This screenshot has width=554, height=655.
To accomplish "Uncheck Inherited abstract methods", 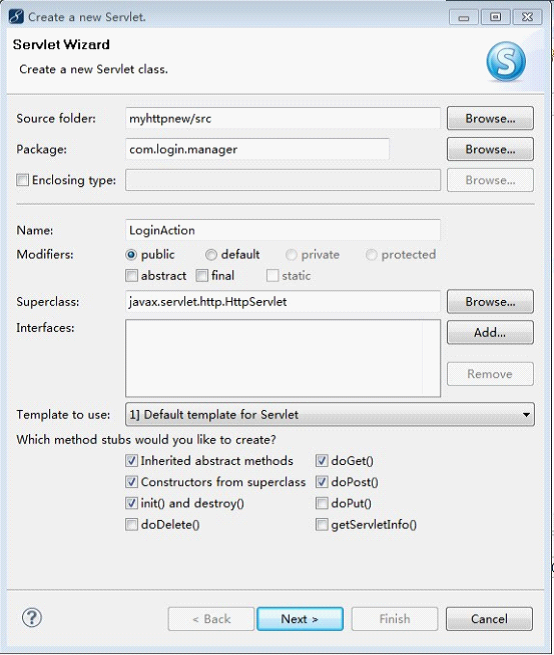I will click(x=132, y=461).
